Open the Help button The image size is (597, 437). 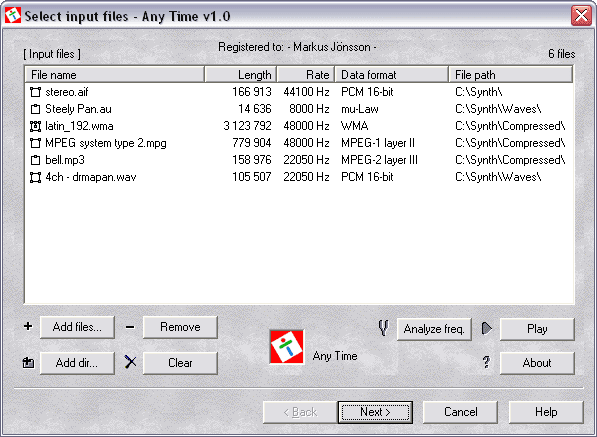[x=546, y=412]
